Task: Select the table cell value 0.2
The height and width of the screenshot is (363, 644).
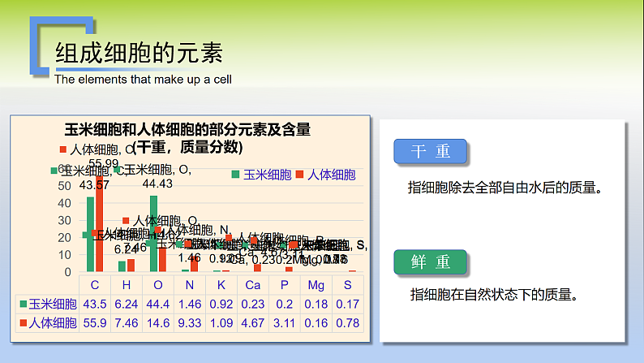Action: (285, 305)
